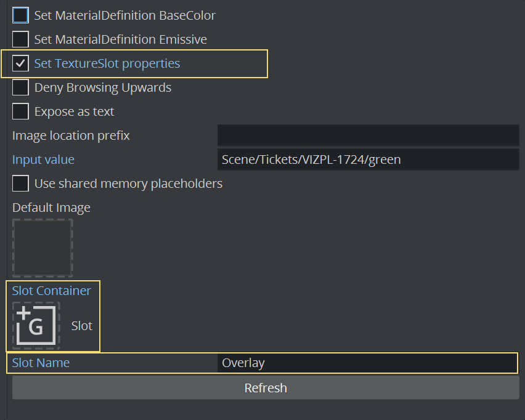Click the blue Slot Container label
The height and width of the screenshot is (420, 525).
tap(52, 291)
